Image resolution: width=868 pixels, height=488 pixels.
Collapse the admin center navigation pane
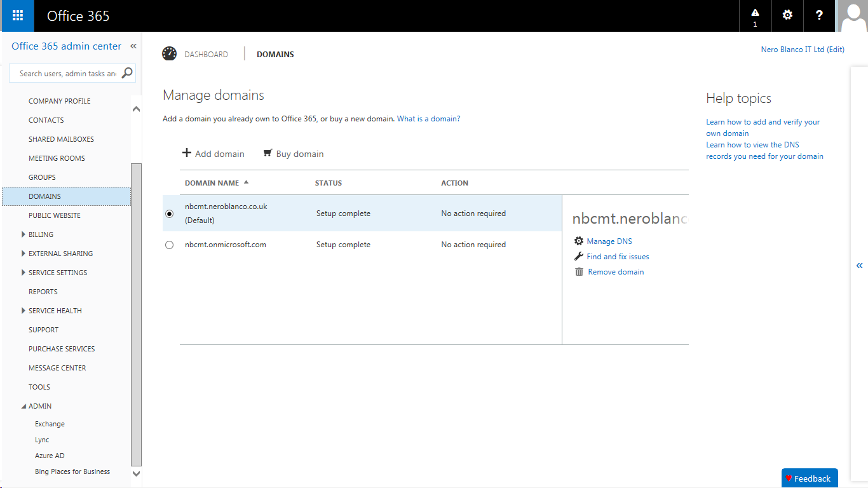[133, 46]
